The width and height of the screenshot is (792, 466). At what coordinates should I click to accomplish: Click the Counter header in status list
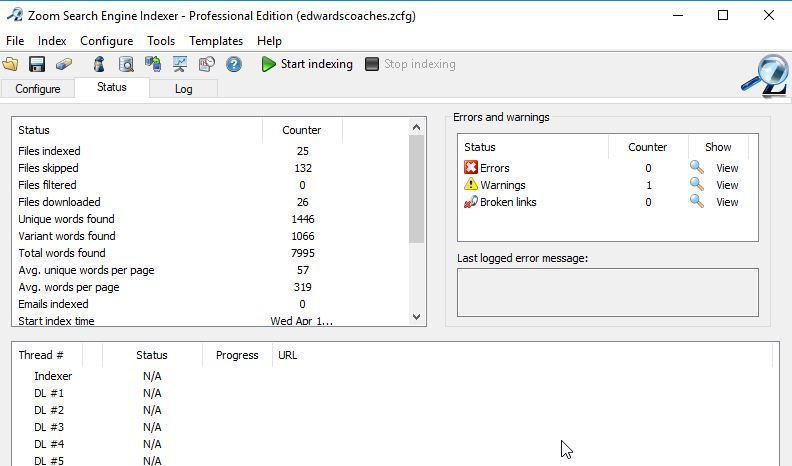coord(302,130)
